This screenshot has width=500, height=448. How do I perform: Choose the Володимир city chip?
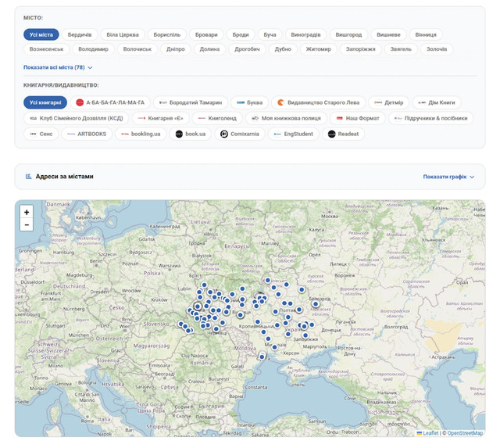pyautogui.click(x=93, y=49)
